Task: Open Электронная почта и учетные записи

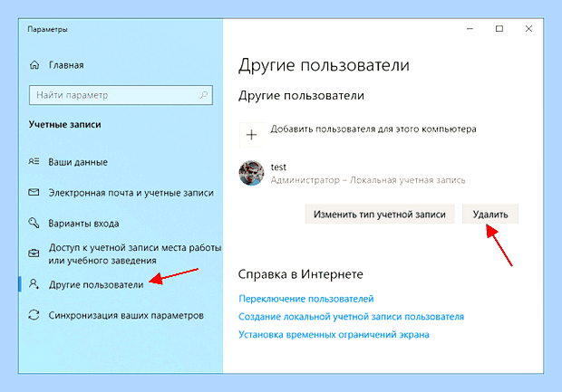Action: [131, 193]
